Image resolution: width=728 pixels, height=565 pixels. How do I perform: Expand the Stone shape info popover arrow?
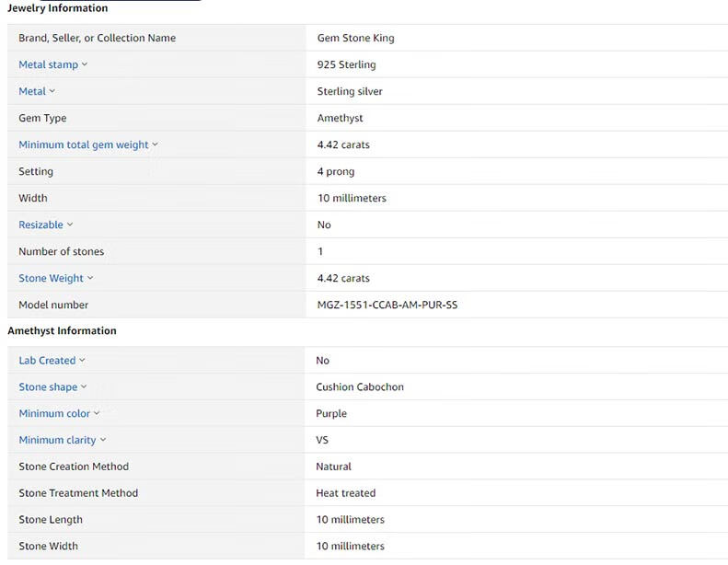(84, 387)
